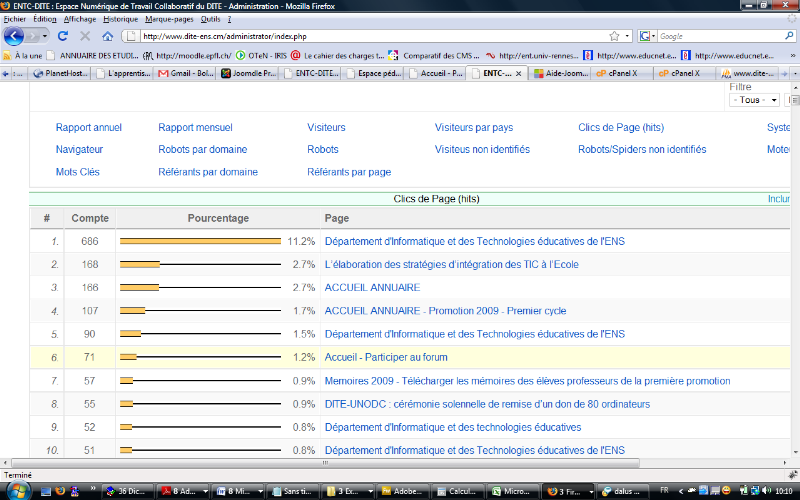Go to the Firefox home page
The height and width of the screenshot is (500, 800).
pos(107,36)
